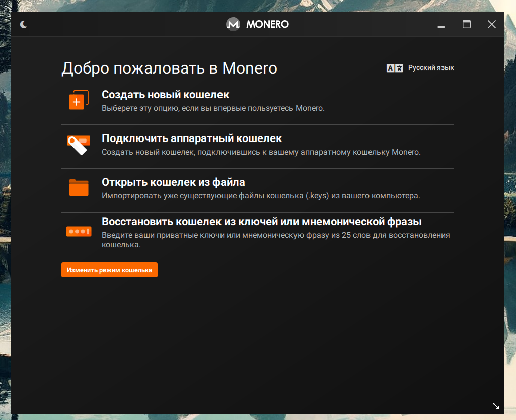
Task: Click the hardware wallet key icon
Action: pos(78,144)
